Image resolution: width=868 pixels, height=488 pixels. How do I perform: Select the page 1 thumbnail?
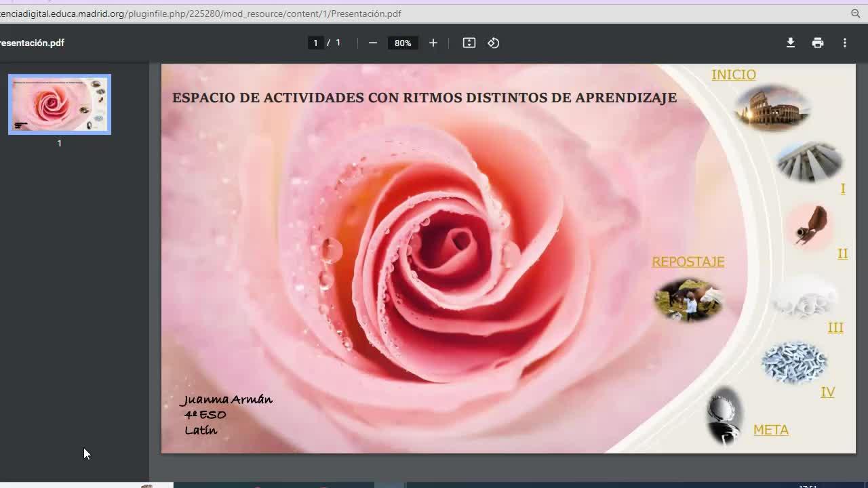coord(60,104)
